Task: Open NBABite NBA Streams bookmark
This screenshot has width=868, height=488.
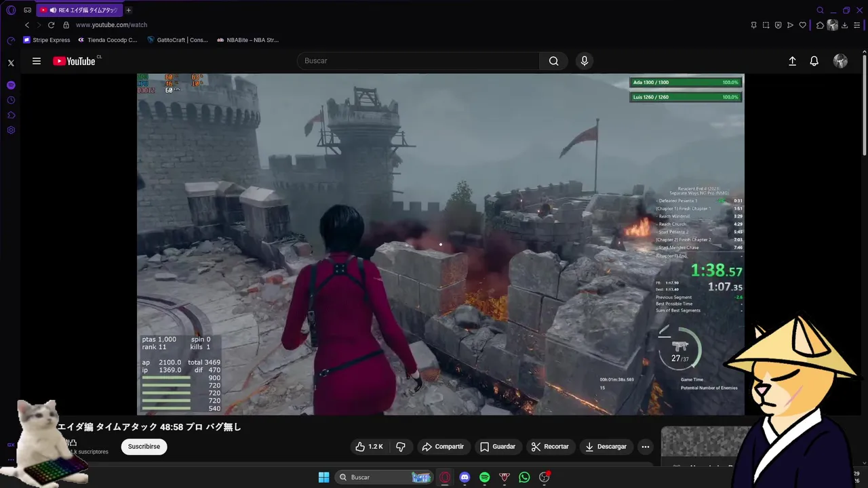Action: pyautogui.click(x=248, y=40)
